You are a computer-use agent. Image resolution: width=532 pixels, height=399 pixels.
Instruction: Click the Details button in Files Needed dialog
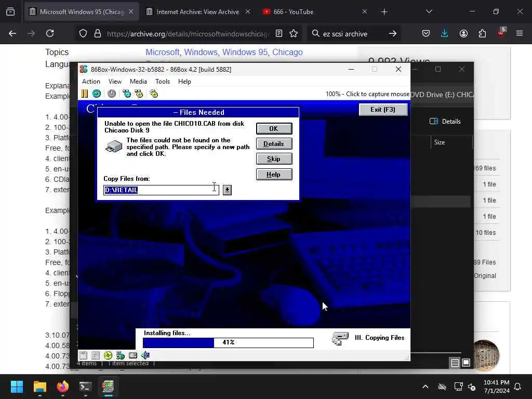(274, 143)
